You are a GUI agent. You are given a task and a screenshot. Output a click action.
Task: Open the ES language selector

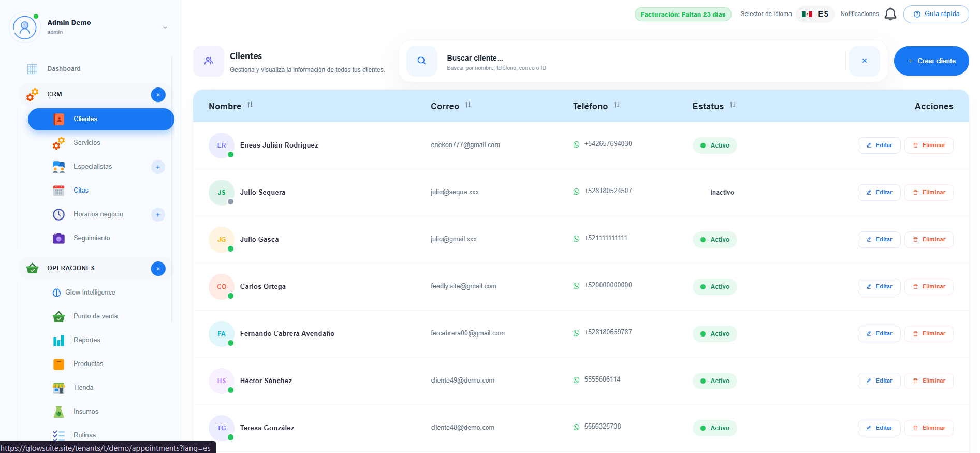click(x=815, y=14)
